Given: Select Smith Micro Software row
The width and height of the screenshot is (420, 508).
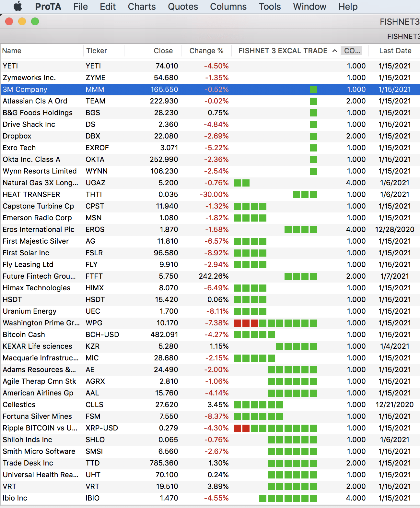Looking at the screenshot, I should pyautogui.click(x=210, y=451).
